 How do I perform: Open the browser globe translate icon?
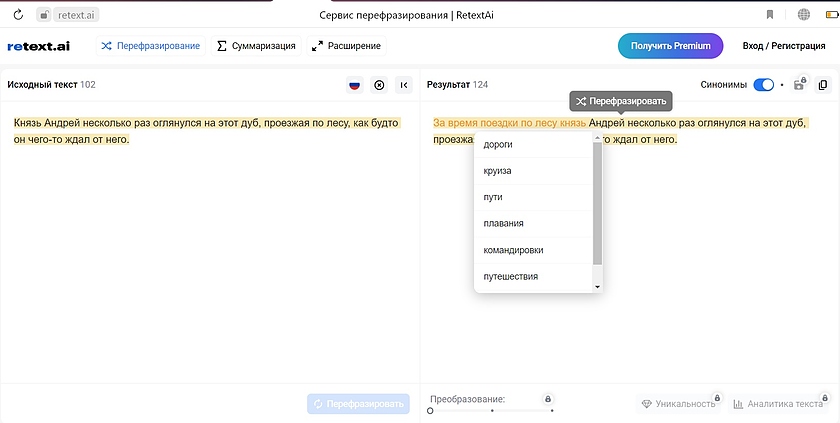click(804, 15)
